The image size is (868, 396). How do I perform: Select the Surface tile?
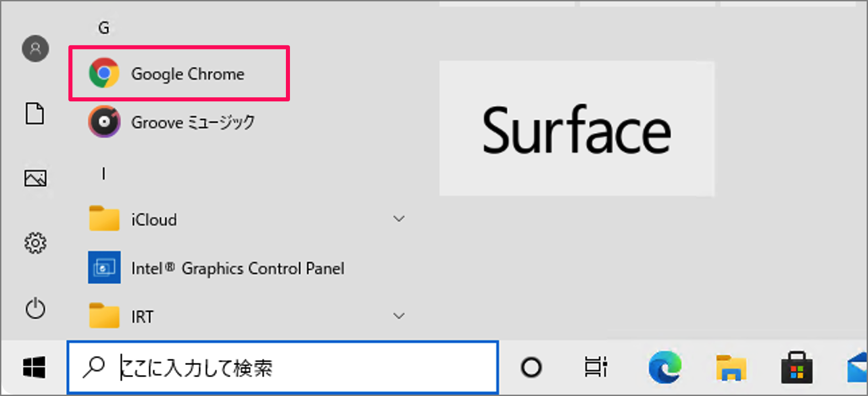click(x=577, y=128)
